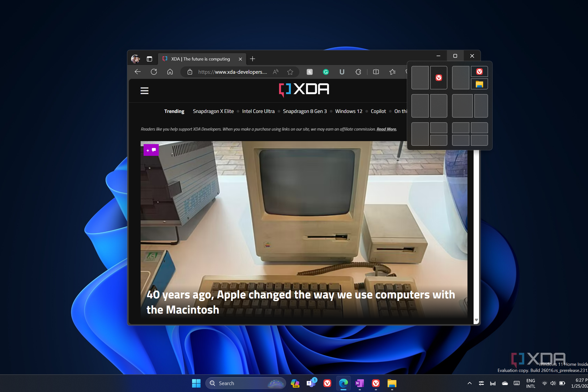Enter split screen browsing mode
This screenshot has height=392, width=588.
pos(376,72)
